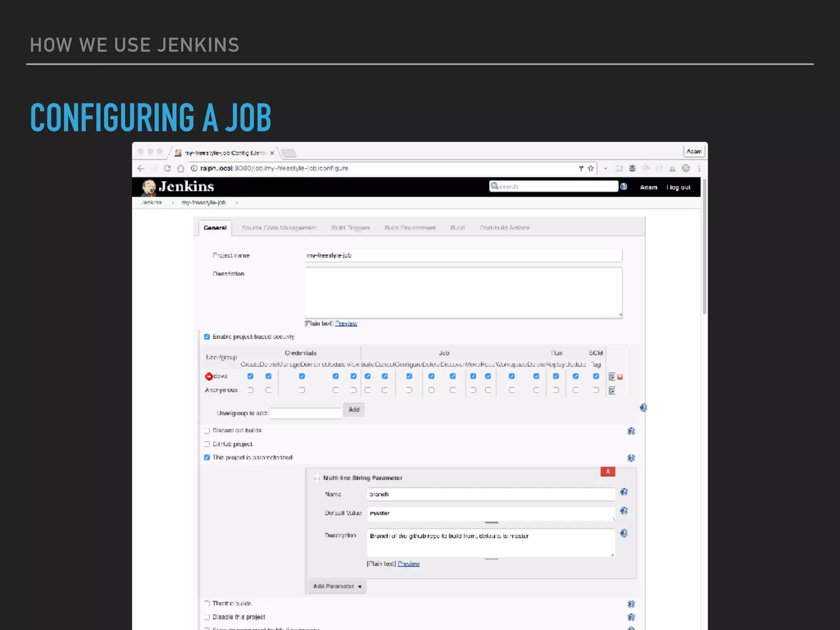
Task: Uncheck devs Credentials Create permission
Action: [250, 376]
